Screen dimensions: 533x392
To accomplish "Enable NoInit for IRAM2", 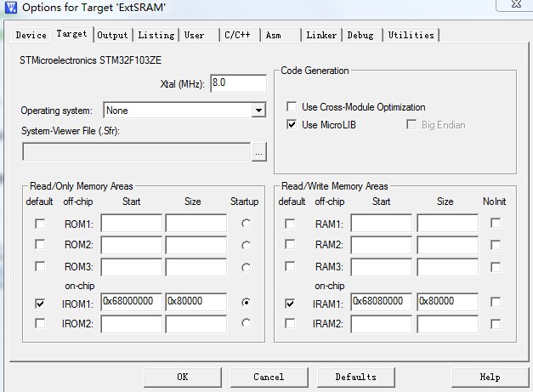I will coord(496,324).
